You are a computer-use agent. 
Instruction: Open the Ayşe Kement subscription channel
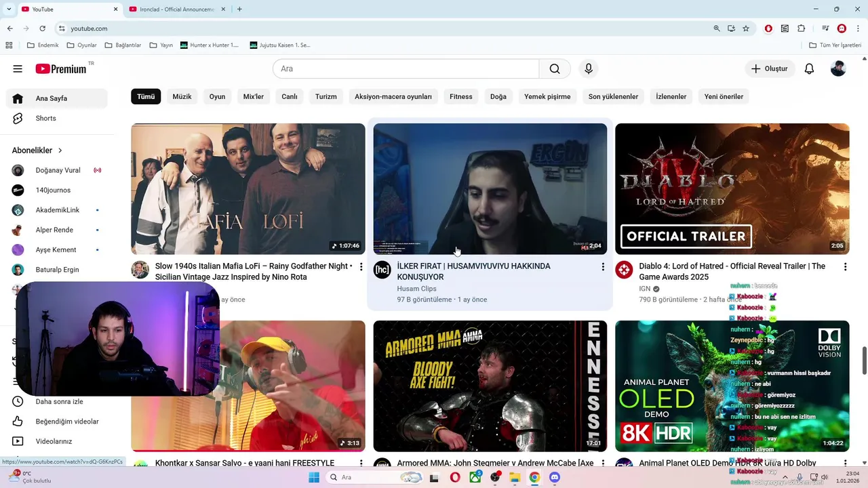click(x=57, y=249)
